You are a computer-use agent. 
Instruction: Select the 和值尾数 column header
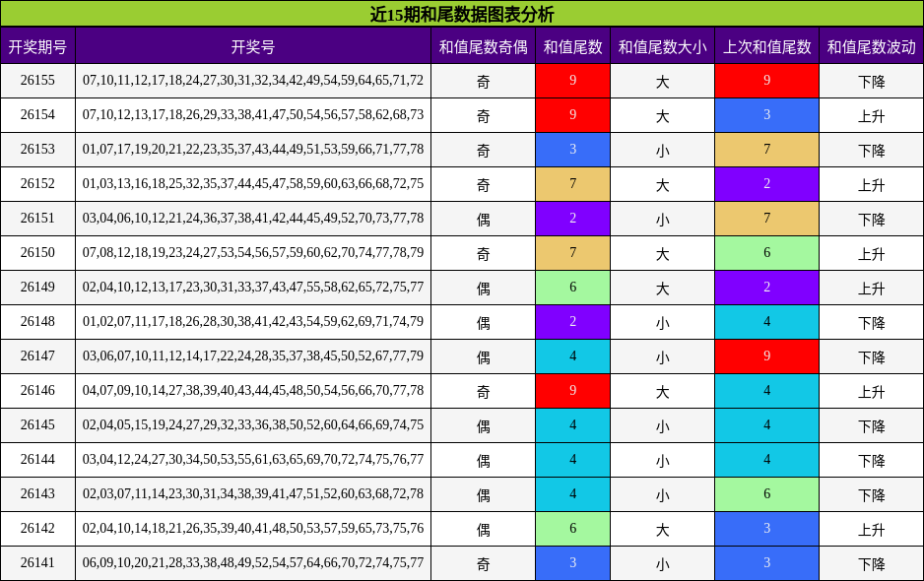coord(572,46)
